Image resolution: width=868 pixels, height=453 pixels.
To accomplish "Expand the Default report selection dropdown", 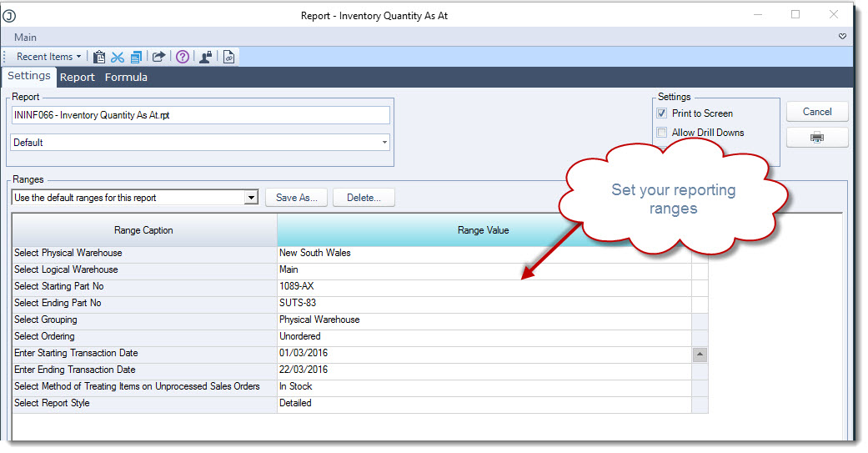I will [x=384, y=143].
